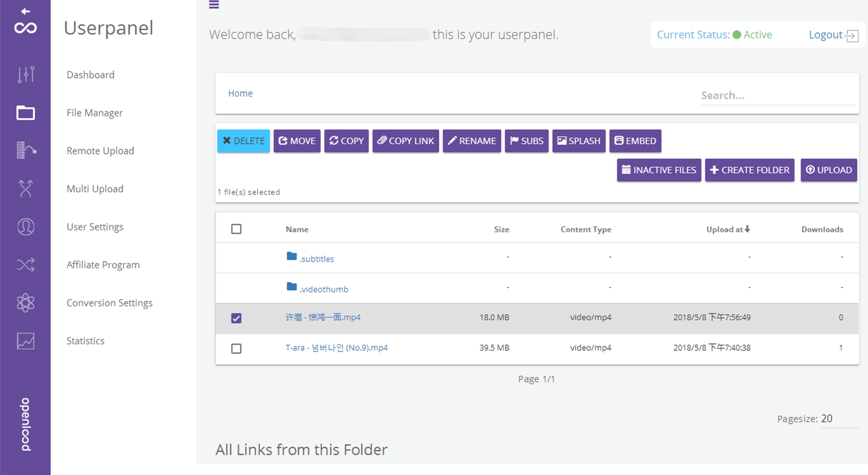868x475 pixels.
Task: Click the 39.5 MB size cell
Action: coord(495,348)
